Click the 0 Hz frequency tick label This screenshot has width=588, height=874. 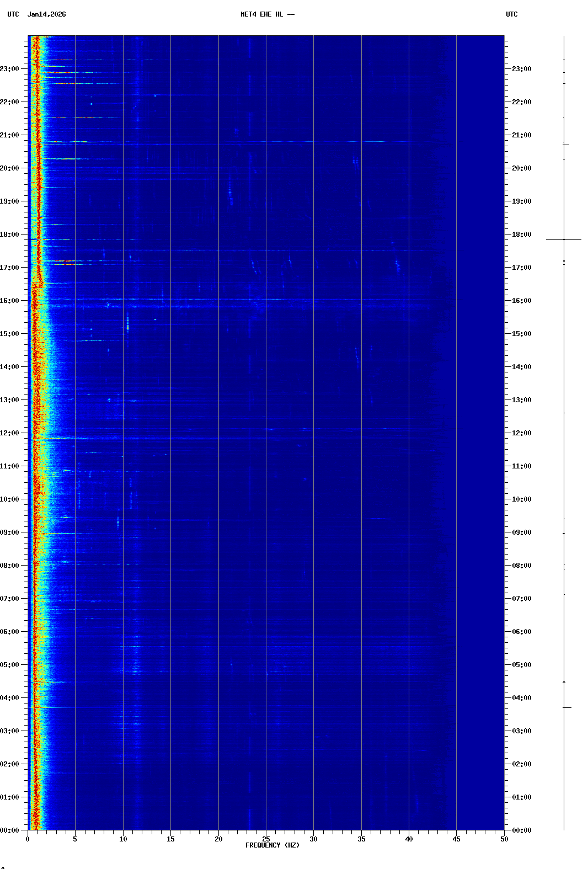(28, 839)
